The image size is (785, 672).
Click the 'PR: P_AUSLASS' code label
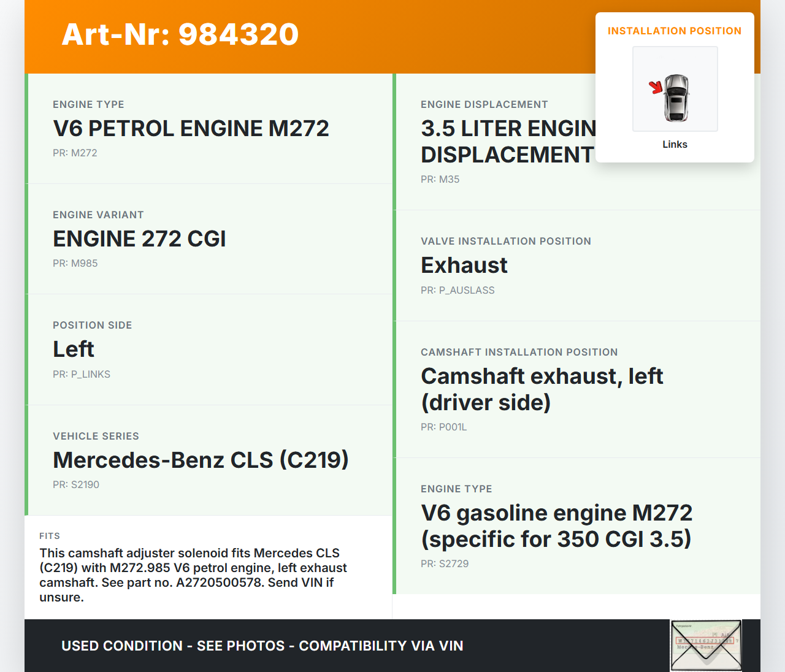tap(458, 291)
